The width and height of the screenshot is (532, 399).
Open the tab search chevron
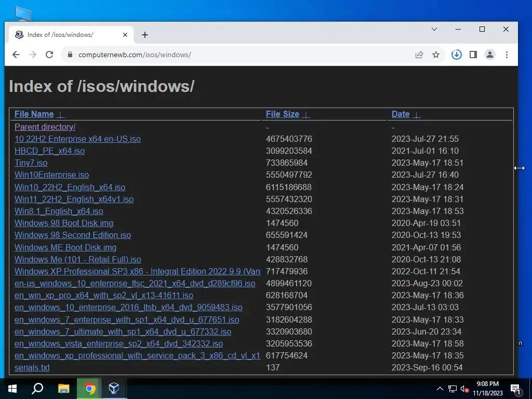434,29
